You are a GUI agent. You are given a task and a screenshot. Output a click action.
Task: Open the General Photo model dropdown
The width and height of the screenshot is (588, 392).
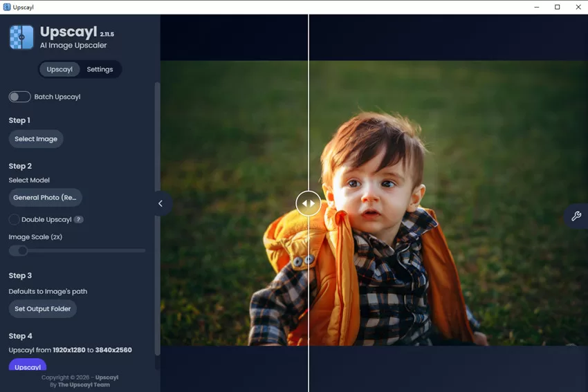(x=46, y=198)
